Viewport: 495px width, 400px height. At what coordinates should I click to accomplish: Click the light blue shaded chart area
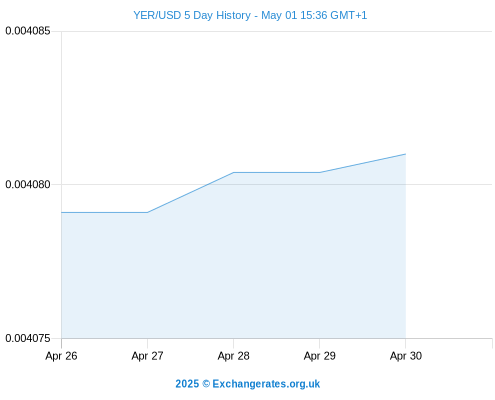click(233, 267)
